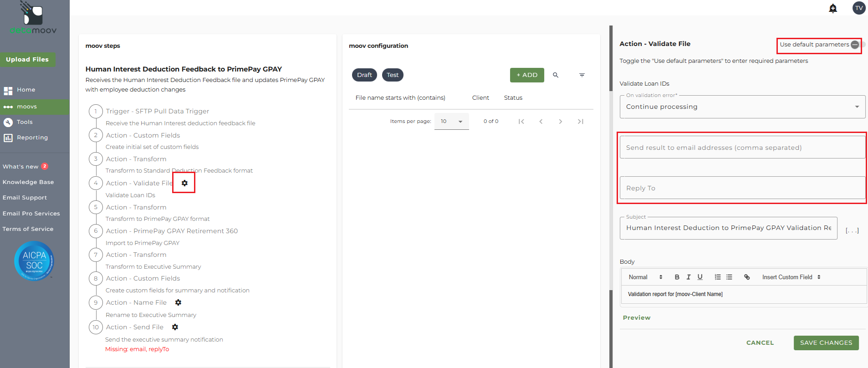868x368 pixels.
Task: Click the + ADD button
Action: (527, 75)
